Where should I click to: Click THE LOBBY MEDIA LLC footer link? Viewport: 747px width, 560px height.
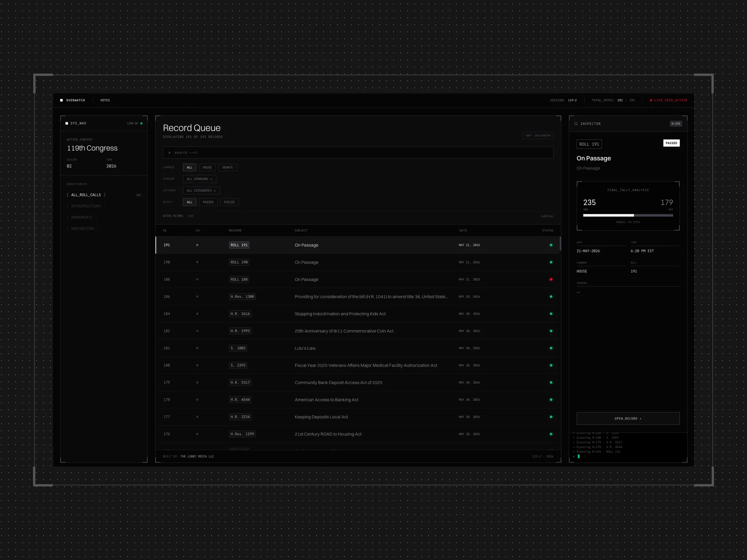(197, 456)
